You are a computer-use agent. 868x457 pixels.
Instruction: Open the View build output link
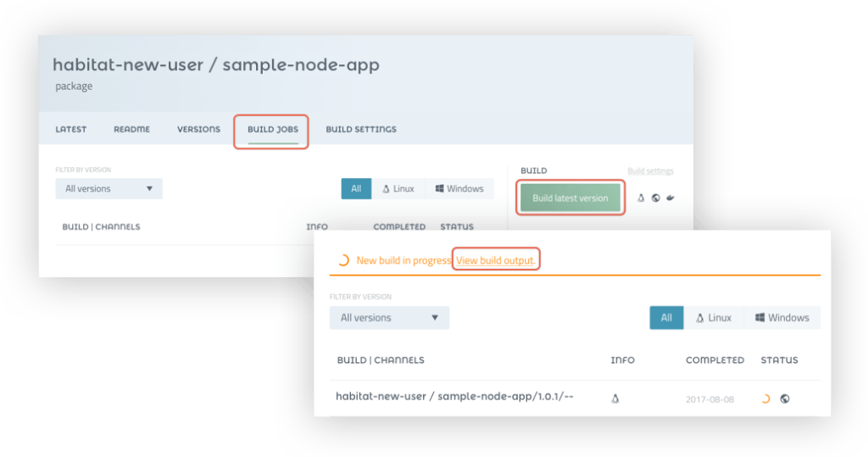(x=495, y=260)
